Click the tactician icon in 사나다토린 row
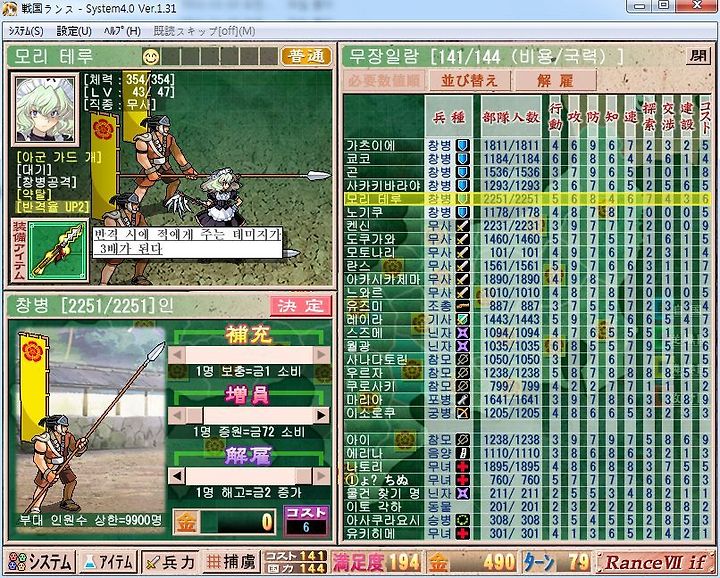Screen dimensions: 720x578 click(462, 359)
